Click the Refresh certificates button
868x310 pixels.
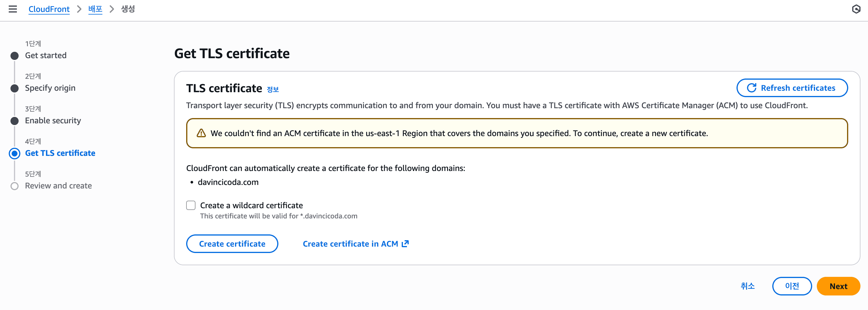[792, 88]
